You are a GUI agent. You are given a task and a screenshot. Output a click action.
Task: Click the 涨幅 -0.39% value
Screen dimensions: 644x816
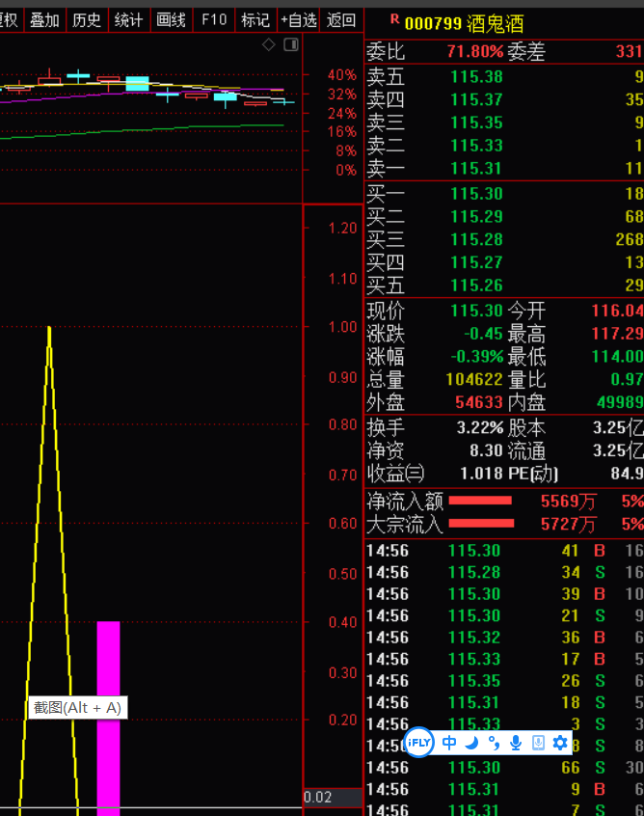(477, 357)
